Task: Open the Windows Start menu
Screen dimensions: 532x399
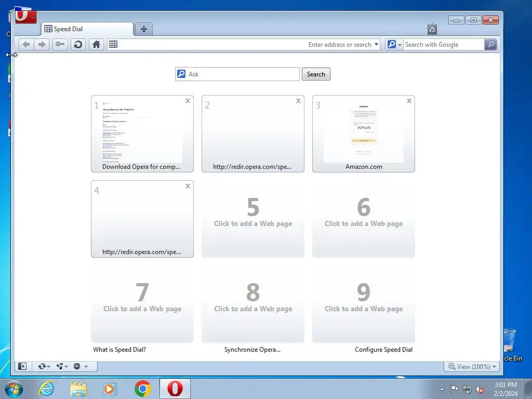Action: click(14, 389)
